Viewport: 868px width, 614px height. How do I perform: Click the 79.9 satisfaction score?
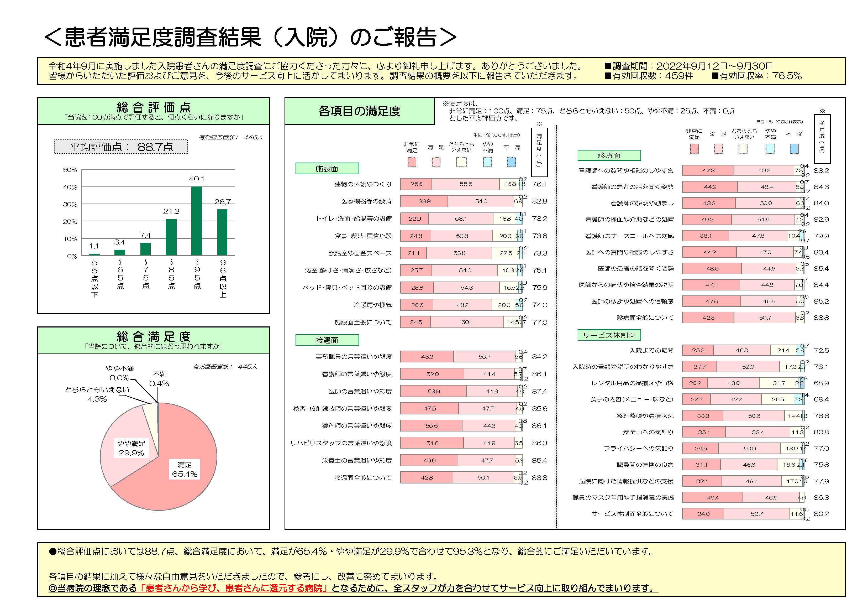coord(822,236)
